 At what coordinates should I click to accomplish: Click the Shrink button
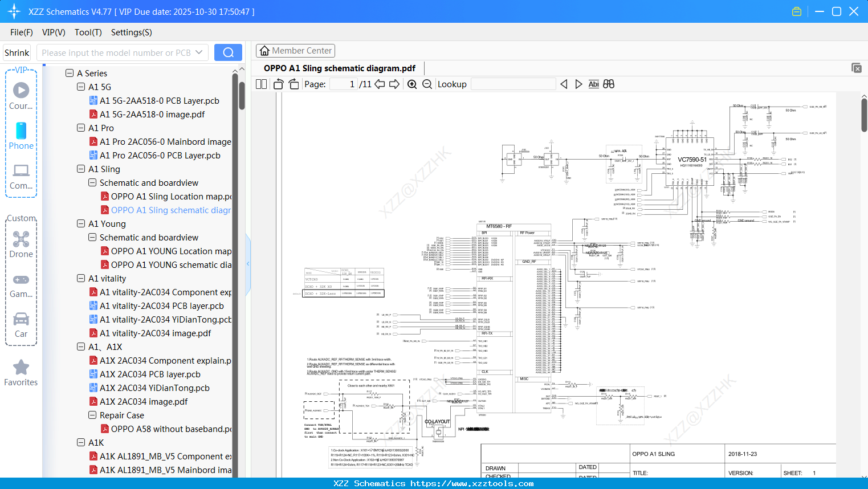[x=17, y=52]
